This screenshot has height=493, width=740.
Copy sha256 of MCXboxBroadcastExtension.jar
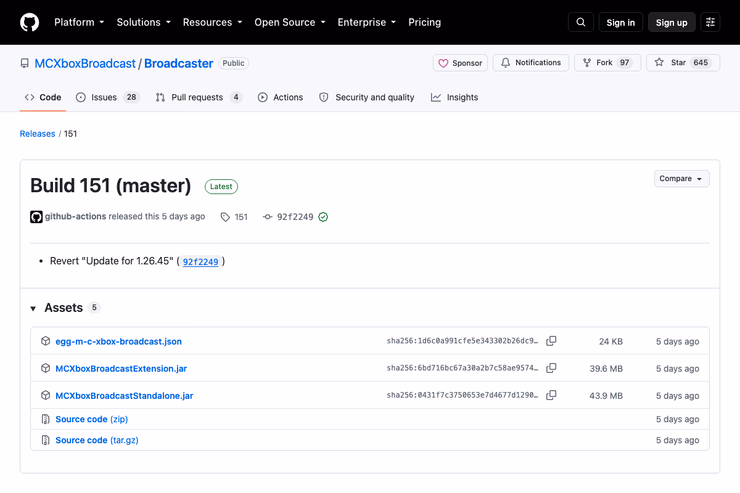[551, 368]
